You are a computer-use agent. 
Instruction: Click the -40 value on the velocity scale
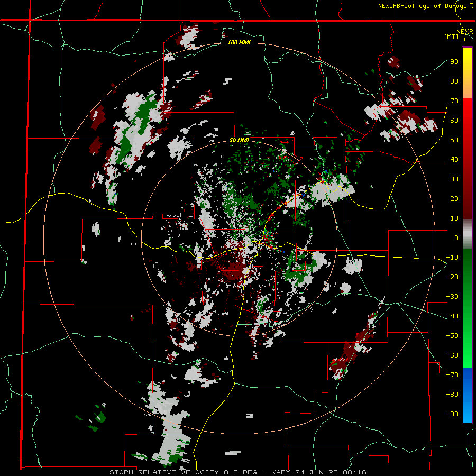point(452,316)
